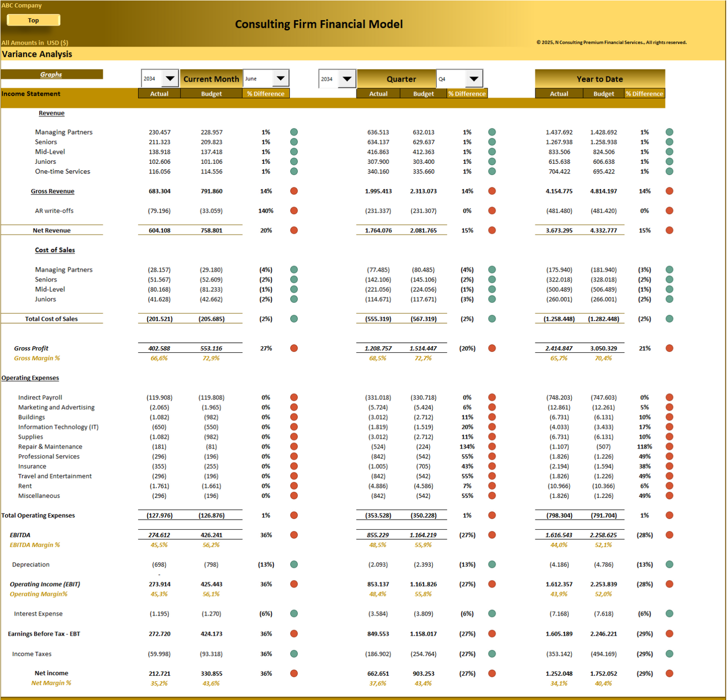Click Quarter red indicator for Total Operating Expenses

pos(492,515)
